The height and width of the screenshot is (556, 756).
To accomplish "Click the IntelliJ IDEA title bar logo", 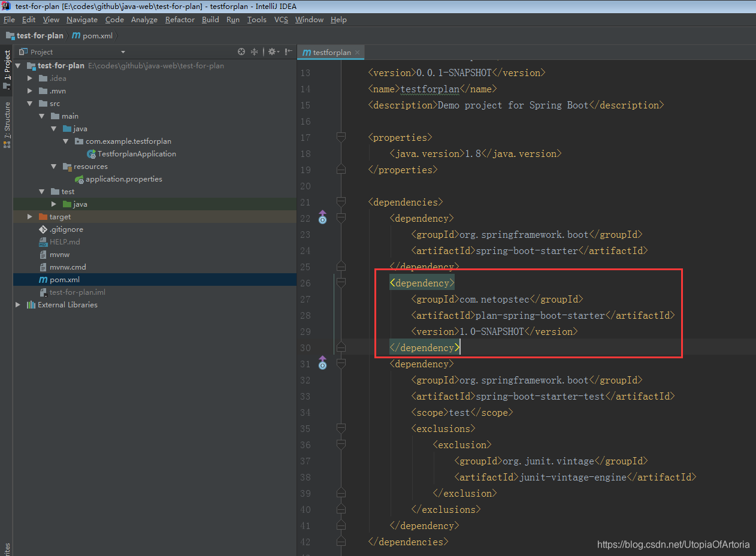I will pyautogui.click(x=7, y=6).
